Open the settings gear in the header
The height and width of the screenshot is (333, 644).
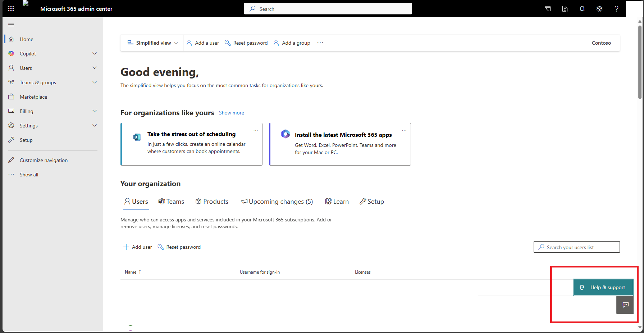599,9
